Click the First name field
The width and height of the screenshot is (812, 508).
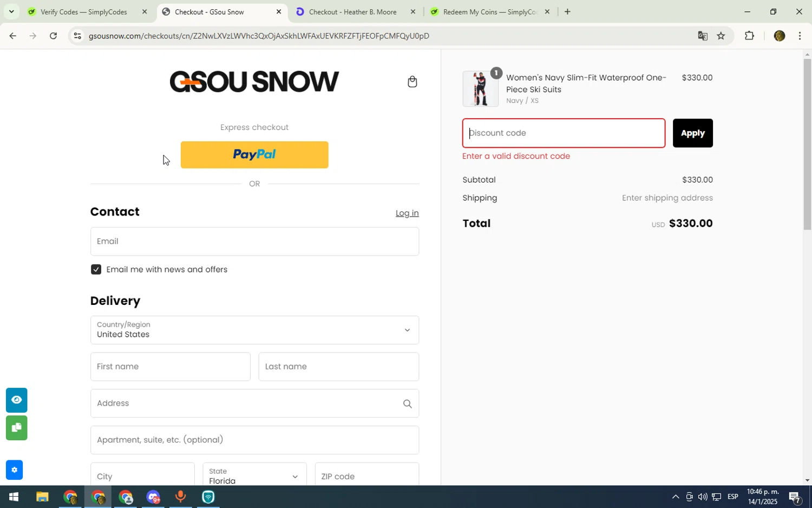pyautogui.click(x=171, y=367)
